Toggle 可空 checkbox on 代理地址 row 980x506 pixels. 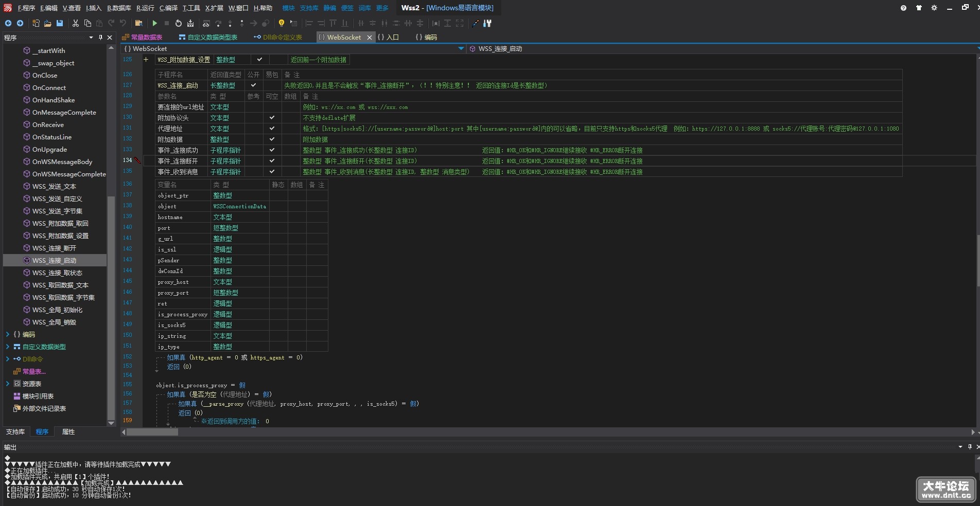pyautogui.click(x=272, y=129)
